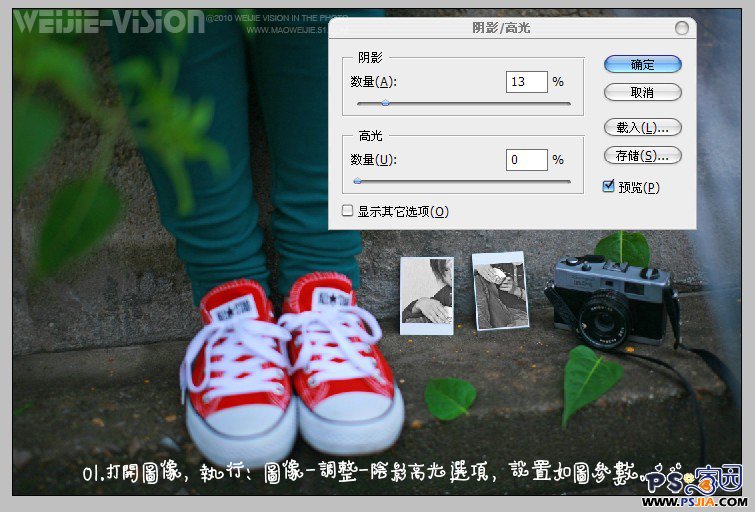Click the round button in the dialog title bar

[x=681, y=28]
